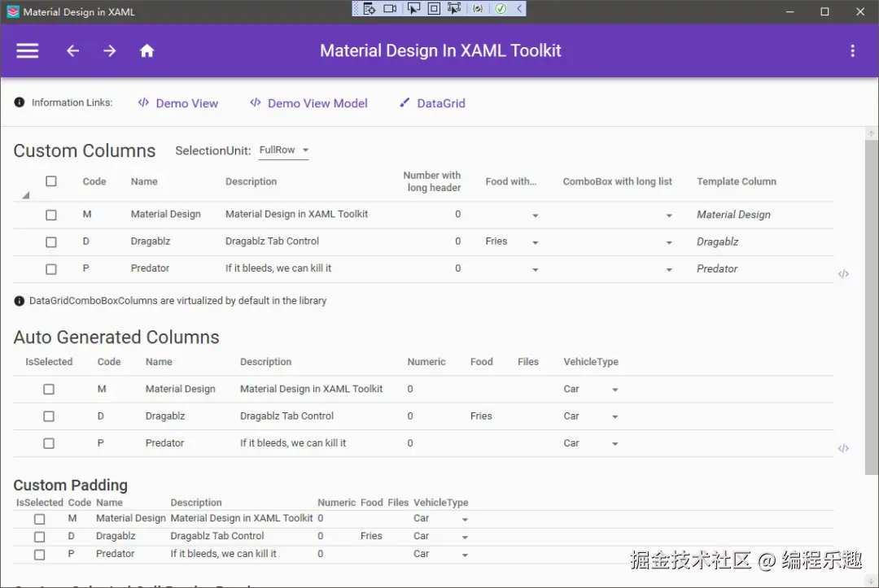View source code icon beside Custom Columns grid

[843, 274]
